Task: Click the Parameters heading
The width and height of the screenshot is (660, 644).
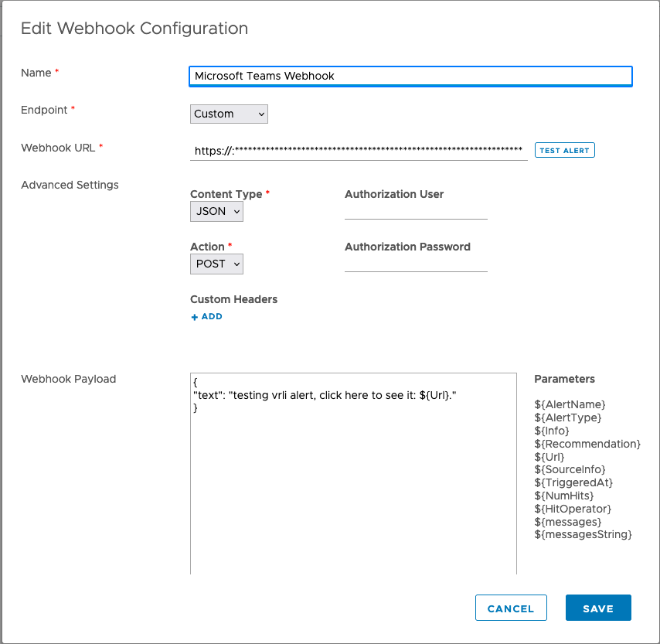Action: coord(564,379)
